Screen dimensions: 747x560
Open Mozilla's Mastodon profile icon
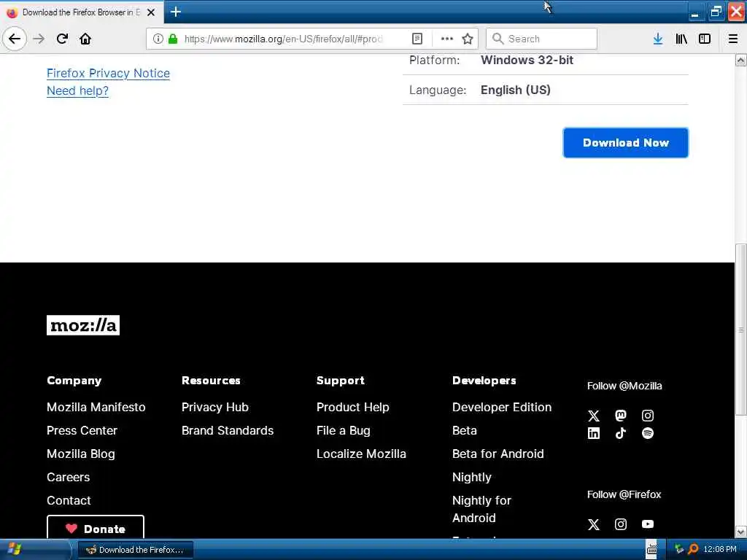pyautogui.click(x=621, y=416)
